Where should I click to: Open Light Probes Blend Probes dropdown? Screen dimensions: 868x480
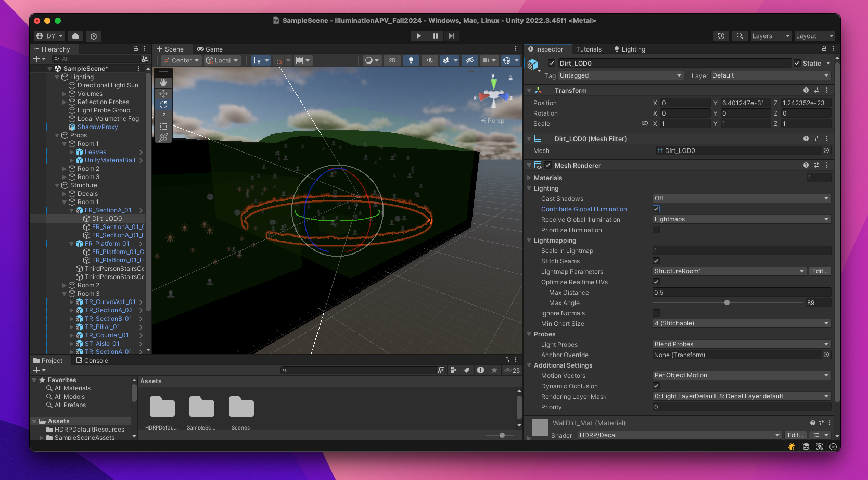click(742, 344)
